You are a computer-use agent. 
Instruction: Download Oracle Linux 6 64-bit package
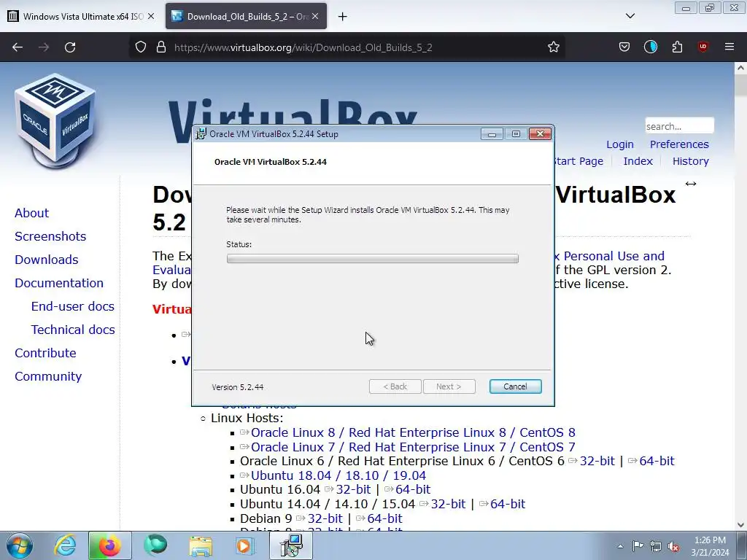657,461
